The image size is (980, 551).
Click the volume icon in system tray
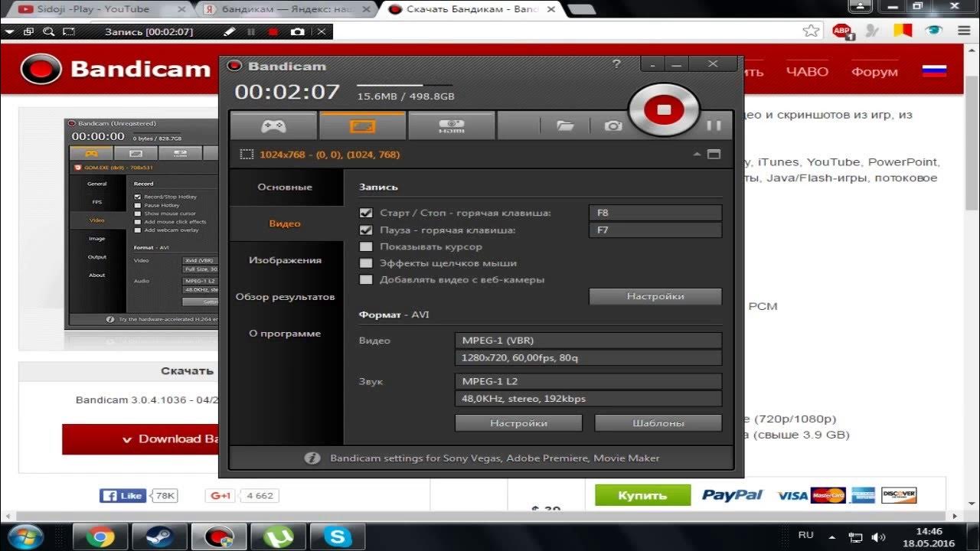pyautogui.click(x=878, y=538)
